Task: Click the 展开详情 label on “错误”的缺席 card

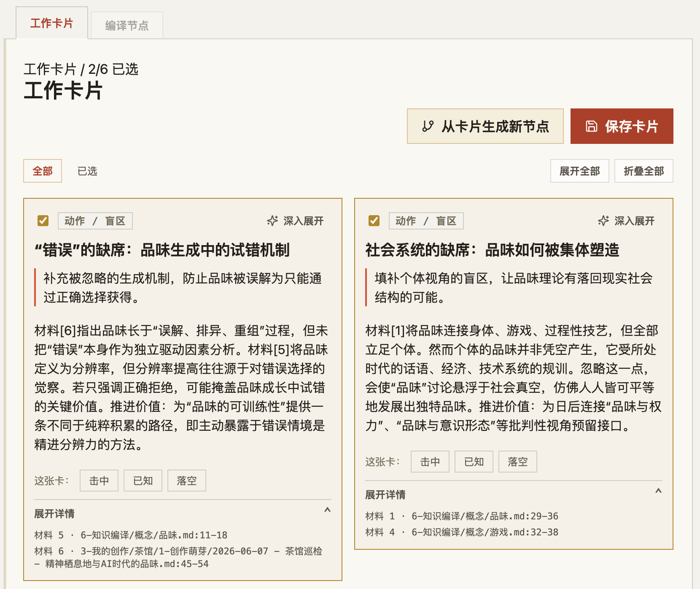Action: point(54,513)
